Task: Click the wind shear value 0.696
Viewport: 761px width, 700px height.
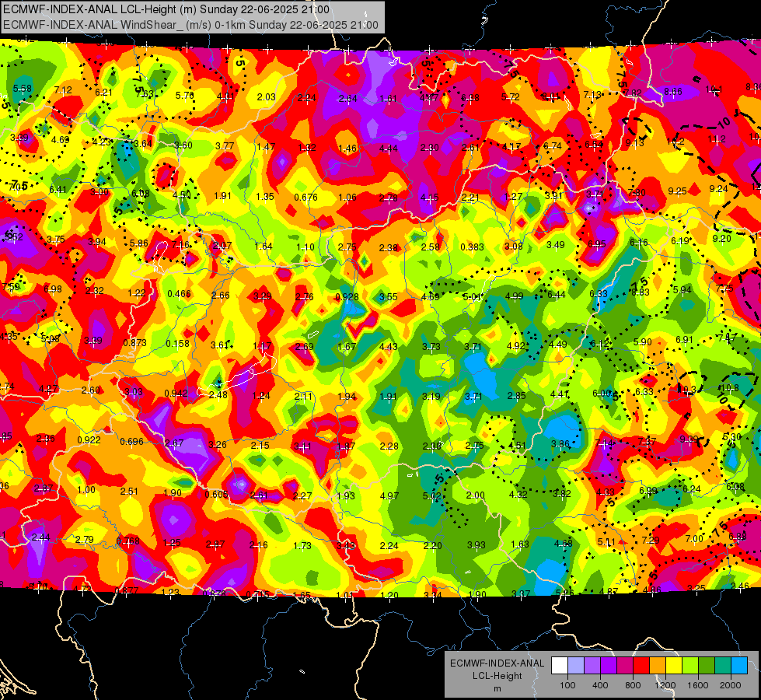Action: pos(132,442)
